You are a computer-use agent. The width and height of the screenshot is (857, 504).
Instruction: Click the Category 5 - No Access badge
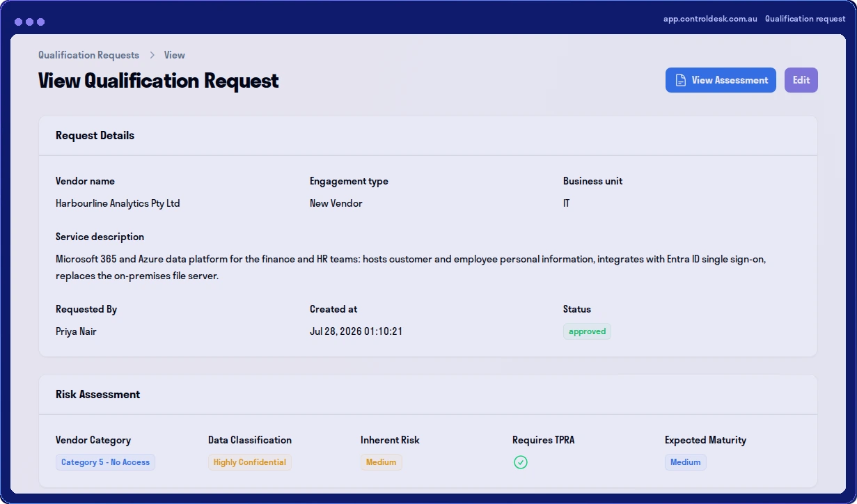(105, 462)
